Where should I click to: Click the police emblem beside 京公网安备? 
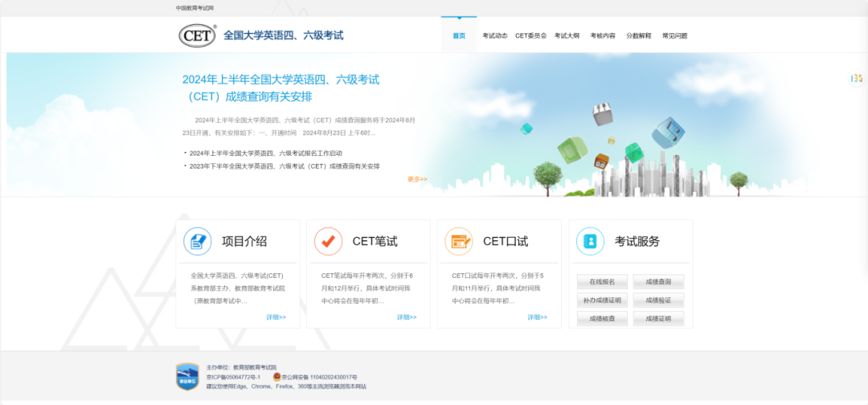[276, 377]
